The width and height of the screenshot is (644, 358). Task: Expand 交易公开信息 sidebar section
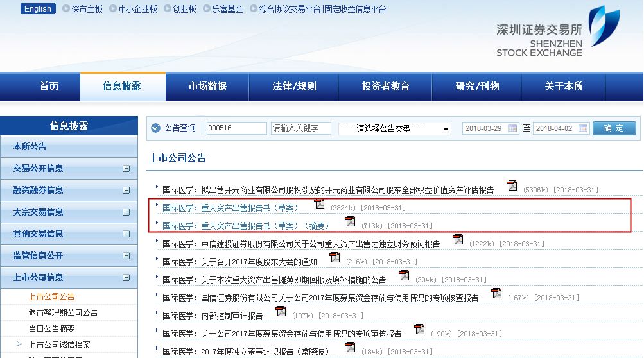126,168
